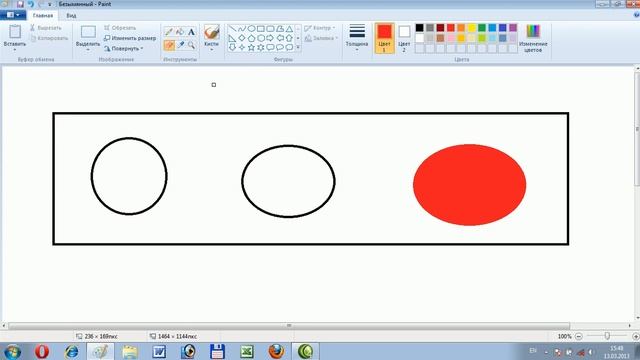Screen dimensions: 640x360
Task: Select the Text tool (letter A)
Action: pyautogui.click(x=191, y=32)
